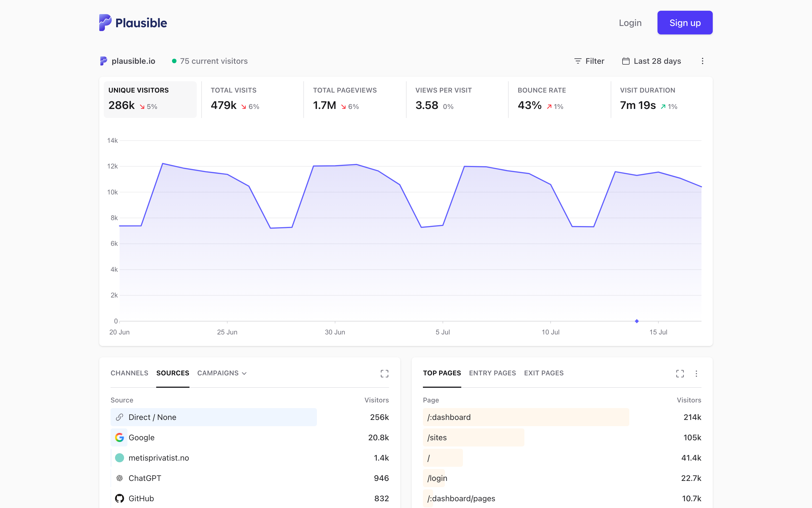Open the Filter menu
Screen dimensions: 812x508
[x=589, y=61]
